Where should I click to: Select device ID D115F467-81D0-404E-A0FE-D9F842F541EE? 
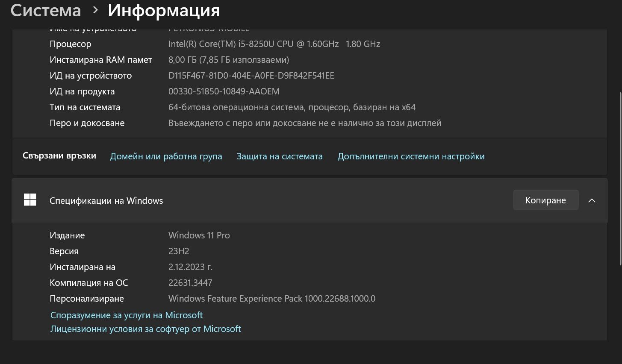click(251, 76)
